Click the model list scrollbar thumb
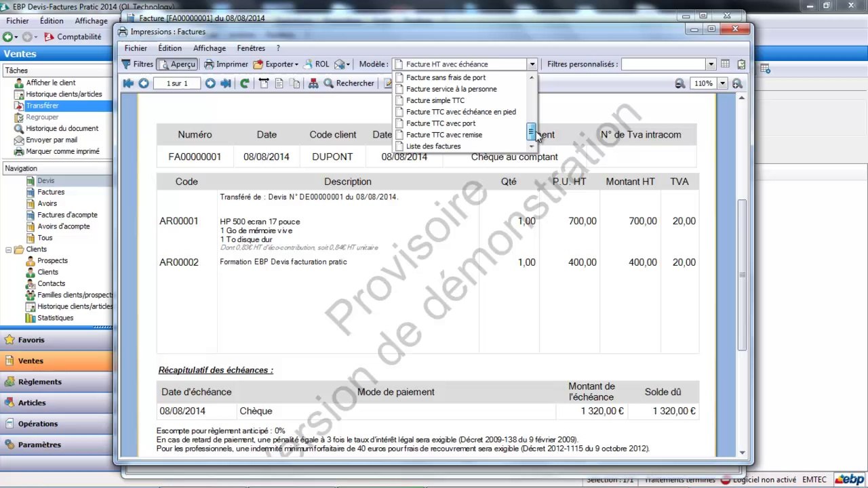The image size is (868, 488). (x=532, y=131)
